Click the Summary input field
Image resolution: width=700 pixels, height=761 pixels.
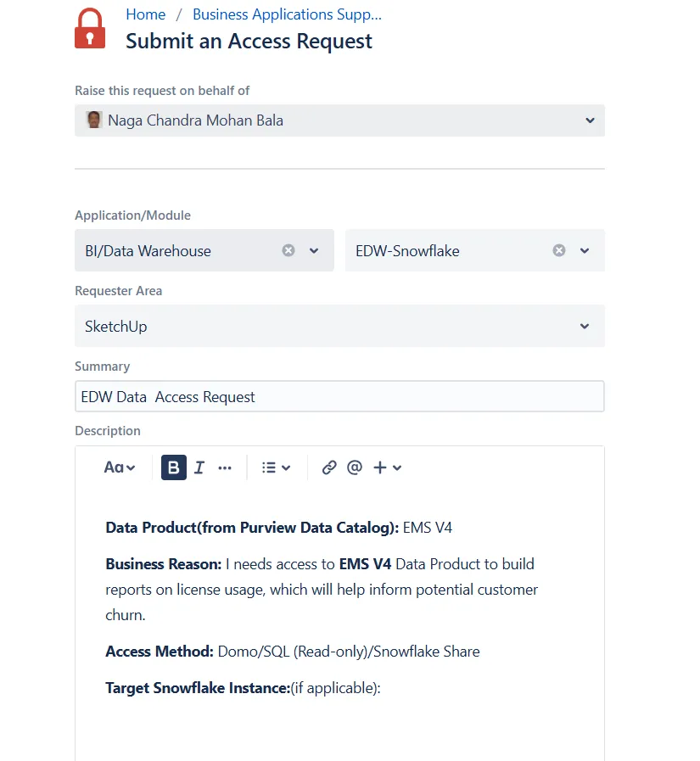[339, 396]
